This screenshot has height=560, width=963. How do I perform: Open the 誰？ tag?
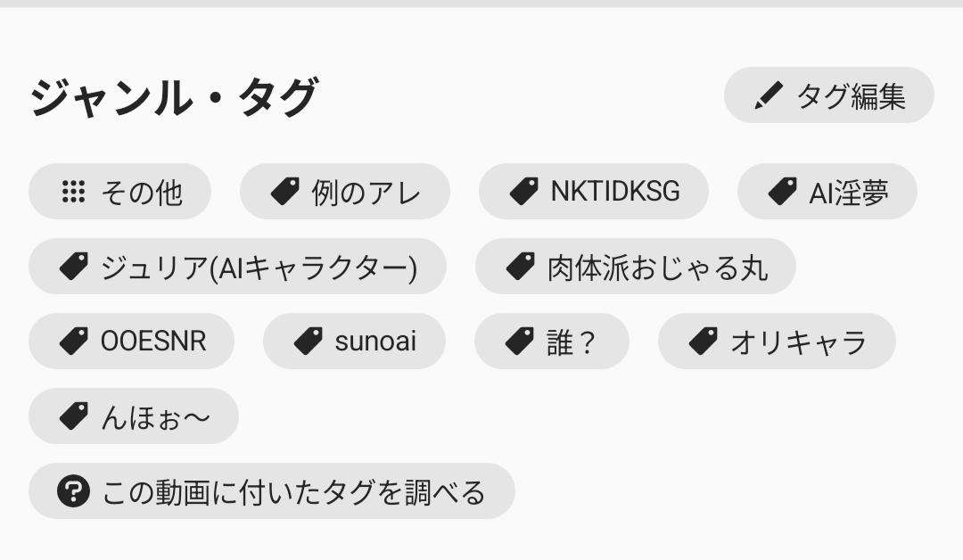point(552,342)
